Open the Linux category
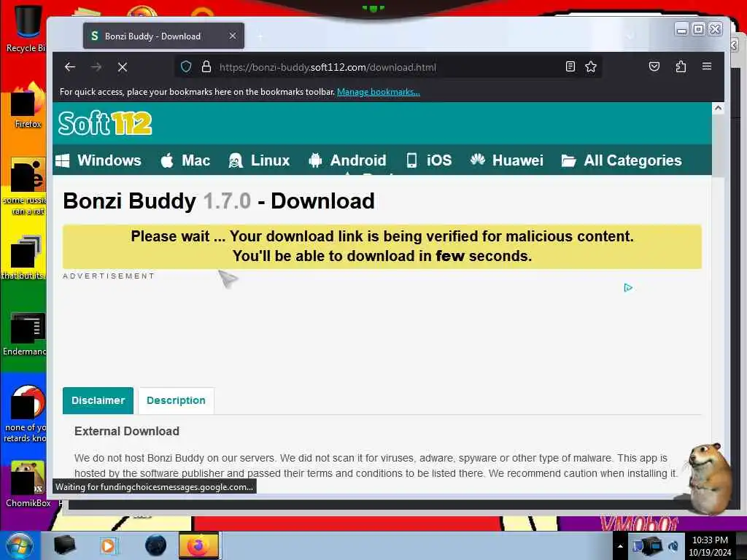Screen dimensions: 747x560 click(x=259, y=160)
